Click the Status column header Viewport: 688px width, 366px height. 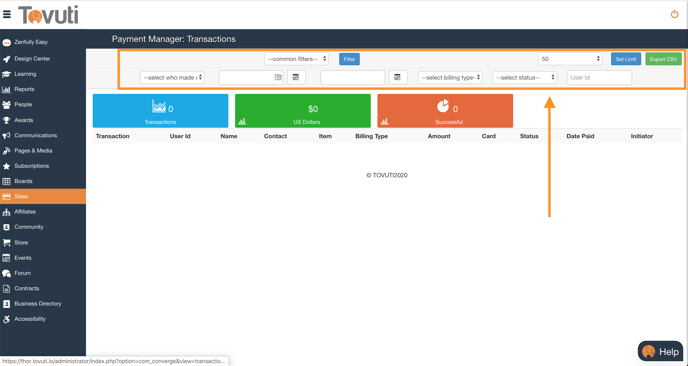pos(529,136)
